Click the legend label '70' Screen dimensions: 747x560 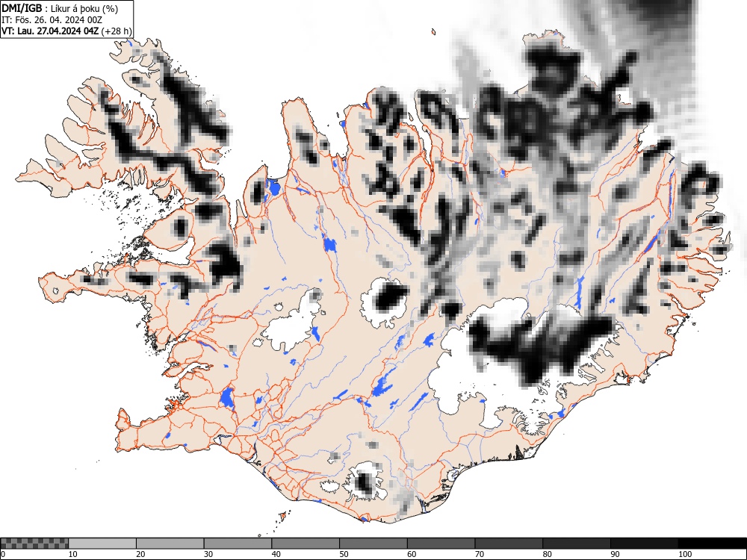(479, 554)
